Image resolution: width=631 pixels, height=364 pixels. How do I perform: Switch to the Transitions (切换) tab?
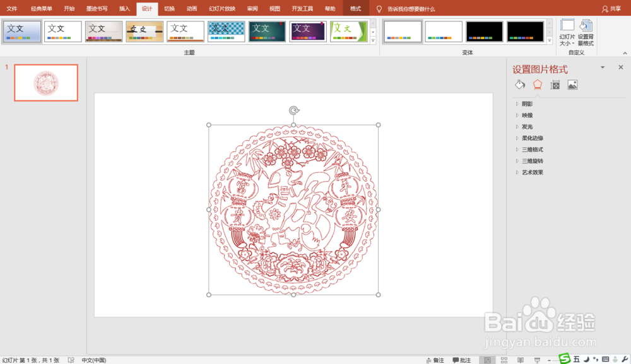[x=169, y=8]
